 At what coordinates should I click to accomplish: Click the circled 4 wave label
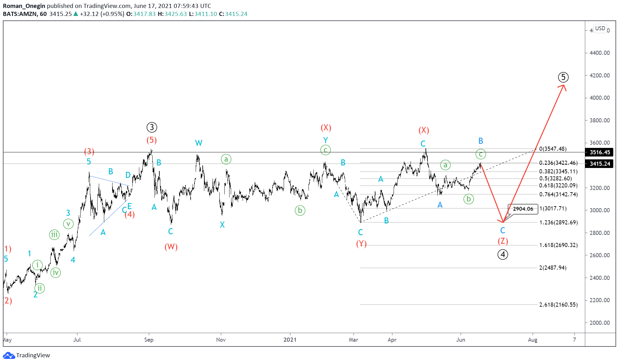[x=503, y=254]
